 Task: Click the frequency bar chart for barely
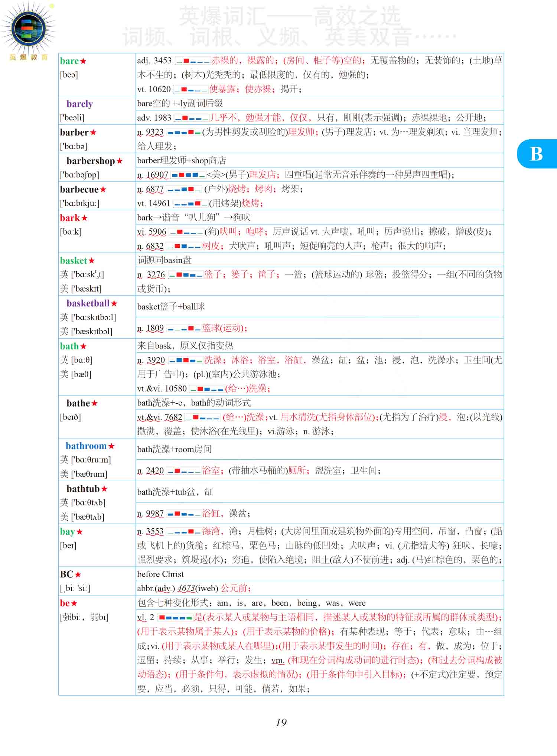point(192,118)
